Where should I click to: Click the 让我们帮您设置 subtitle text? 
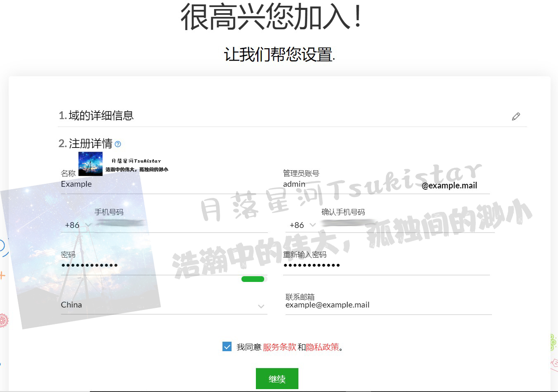[279, 54]
